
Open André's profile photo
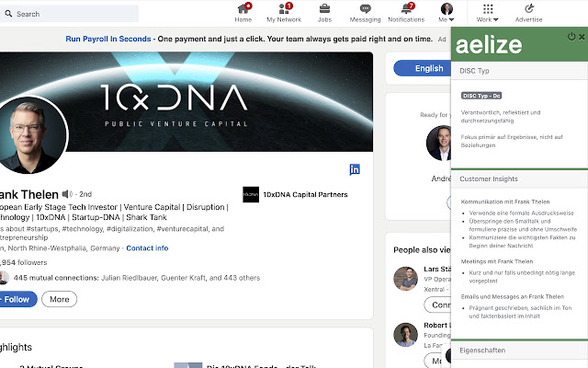coord(439,144)
